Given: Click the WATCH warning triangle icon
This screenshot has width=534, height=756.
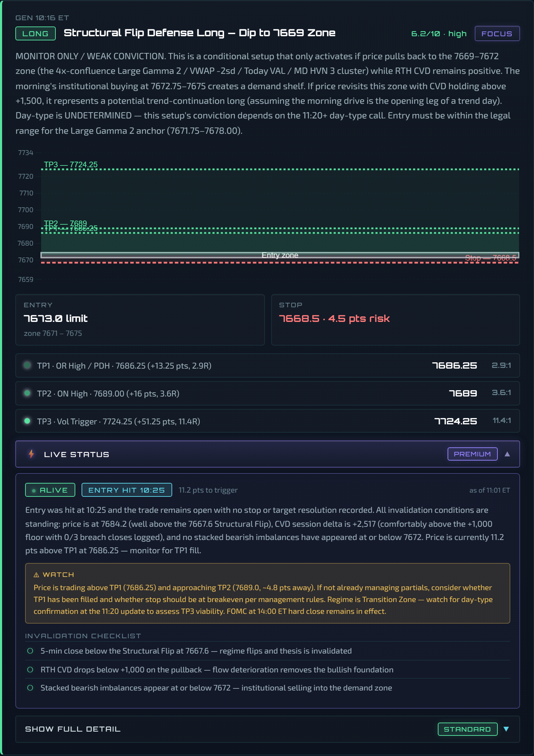Looking at the screenshot, I should (x=36, y=575).
